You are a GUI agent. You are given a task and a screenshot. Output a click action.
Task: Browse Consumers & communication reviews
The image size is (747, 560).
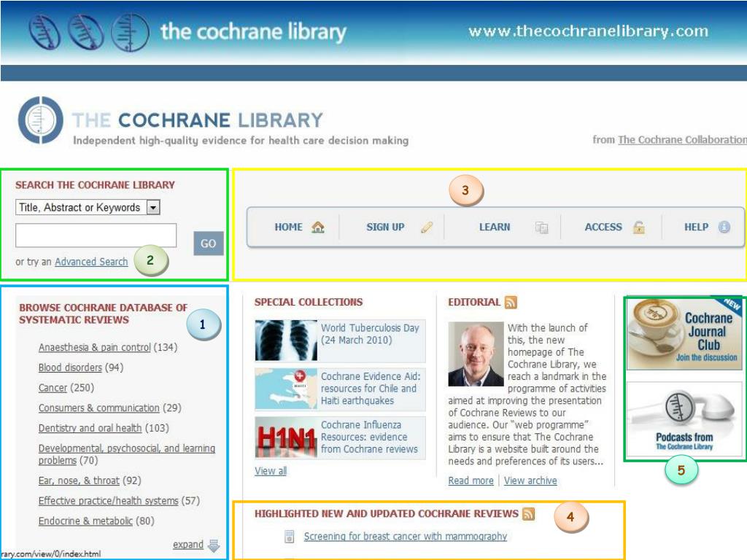98,408
